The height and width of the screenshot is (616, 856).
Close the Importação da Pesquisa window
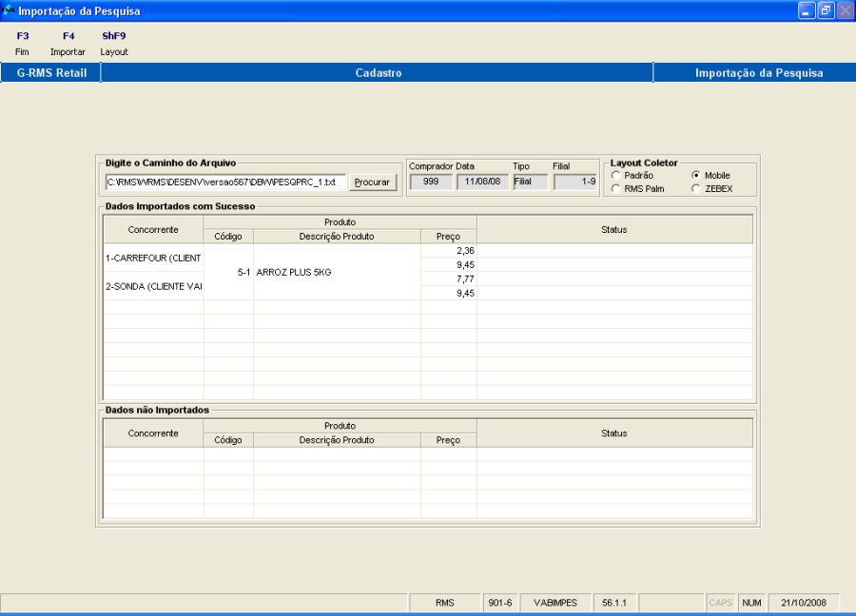[846, 10]
